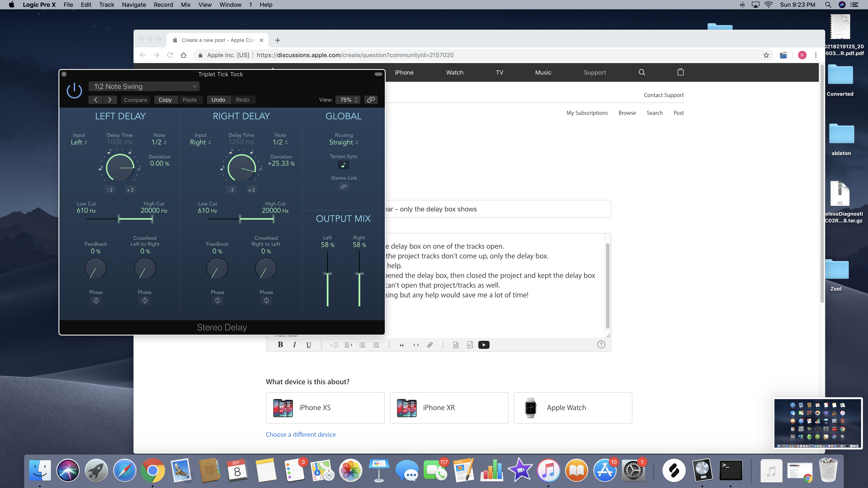This screenshot has width=868, height=488.
Task: Click the Bold formatting icon
Action: tap(280, 345)
